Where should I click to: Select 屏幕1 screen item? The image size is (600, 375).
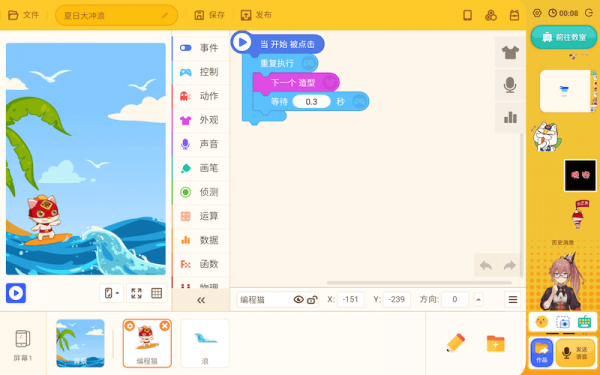[x=23, y=345]
